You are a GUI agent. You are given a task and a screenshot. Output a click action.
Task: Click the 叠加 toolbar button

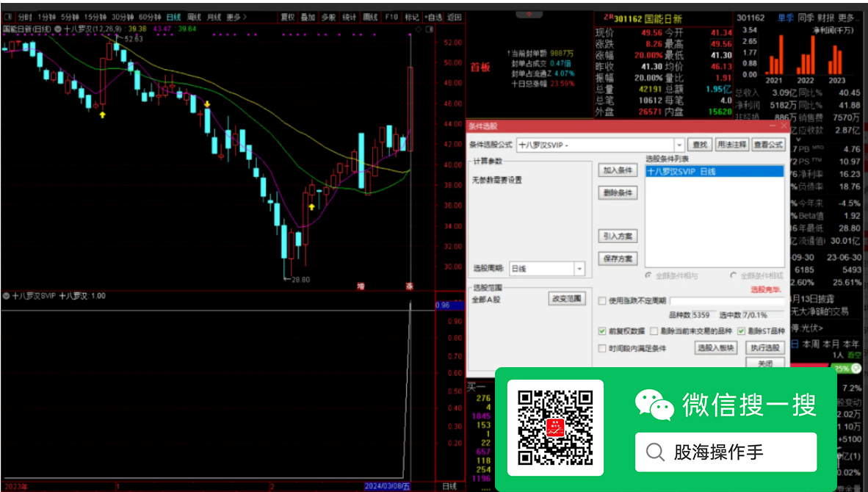click(x=308, y=17)
